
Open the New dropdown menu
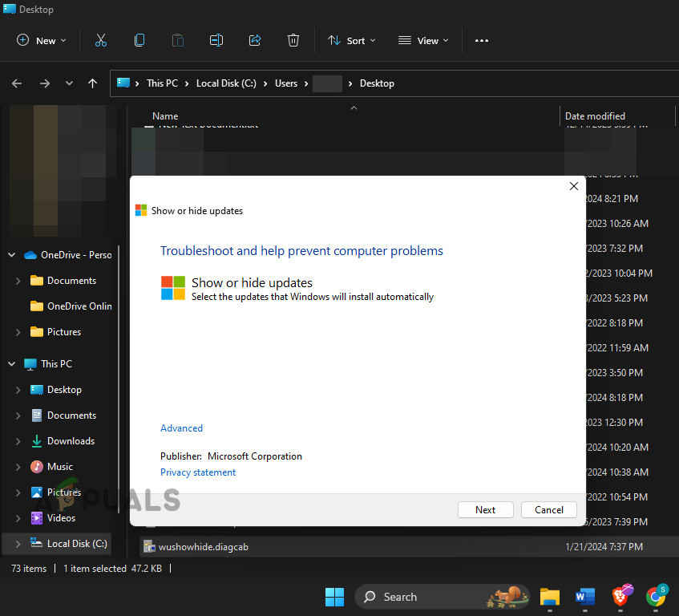(x=42, y=40)
